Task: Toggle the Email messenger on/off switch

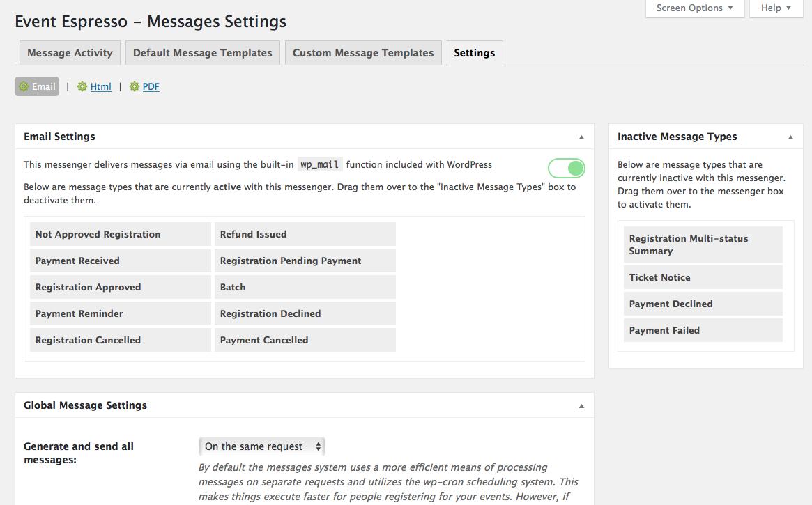Action: [x=567, y=168]
